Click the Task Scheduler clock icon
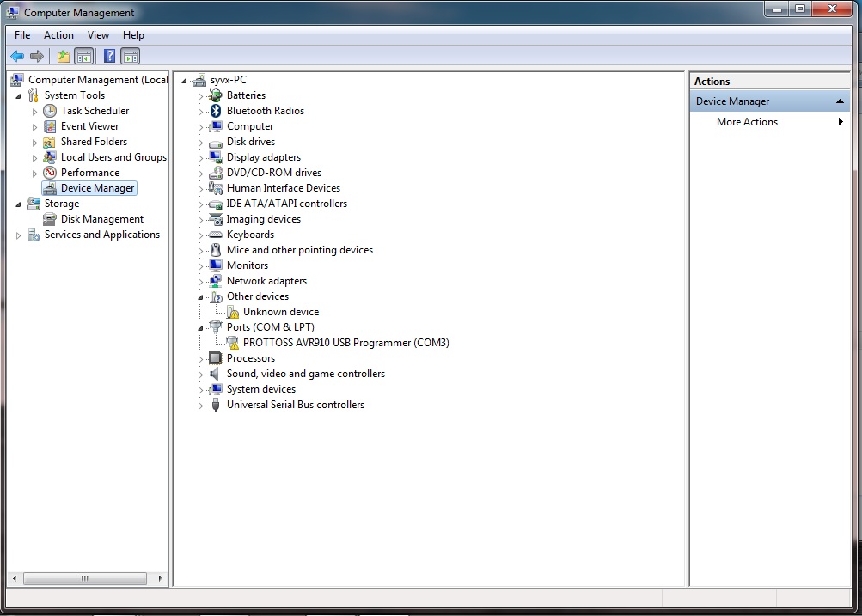The image size is (862, 616). click(x=50, y=111)
